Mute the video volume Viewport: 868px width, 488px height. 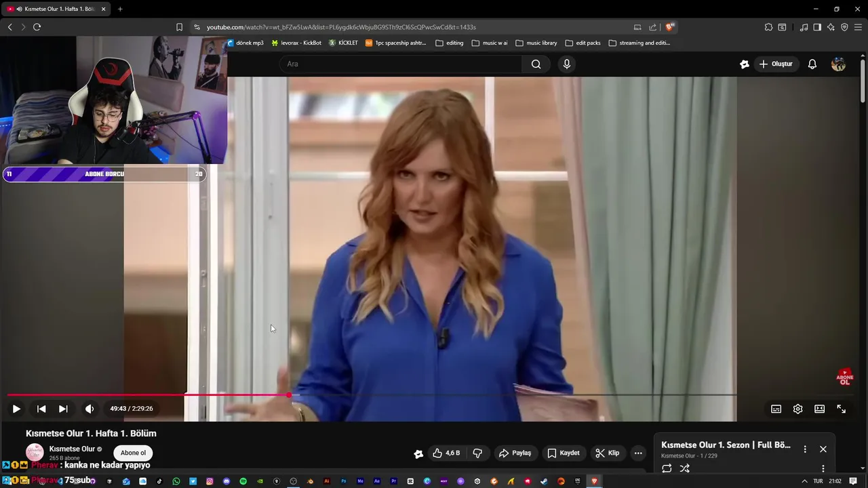90,409
